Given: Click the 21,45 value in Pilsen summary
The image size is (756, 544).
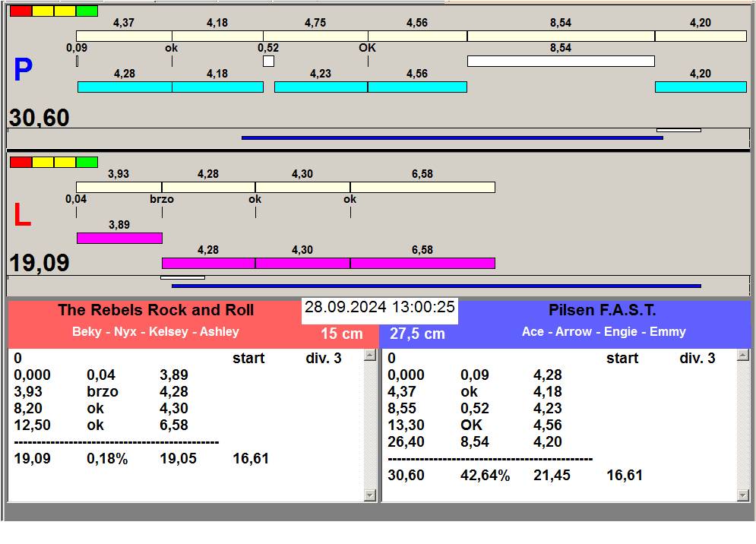Looking at the screenshot, I should click(x=552, y=476).
